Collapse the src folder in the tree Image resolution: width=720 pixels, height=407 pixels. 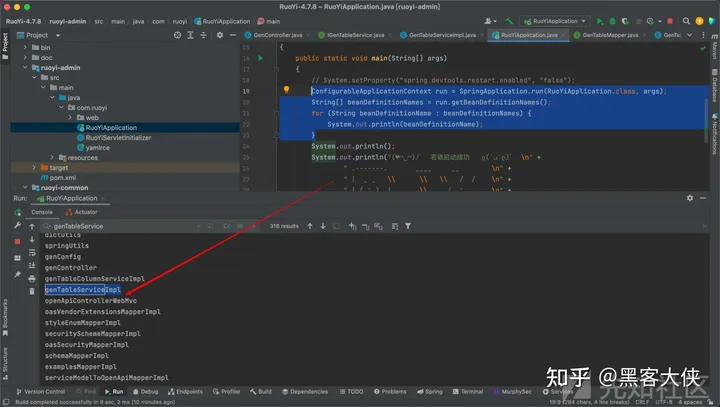(34, 78)
